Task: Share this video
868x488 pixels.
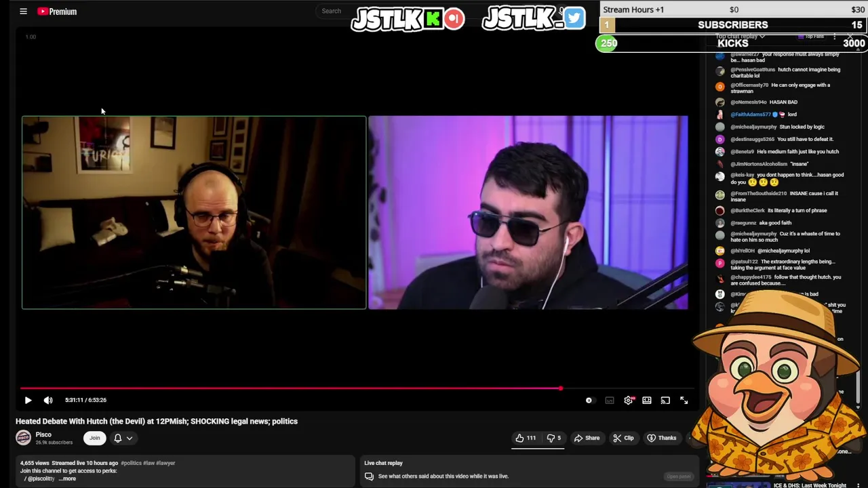Action: [587, 438]
